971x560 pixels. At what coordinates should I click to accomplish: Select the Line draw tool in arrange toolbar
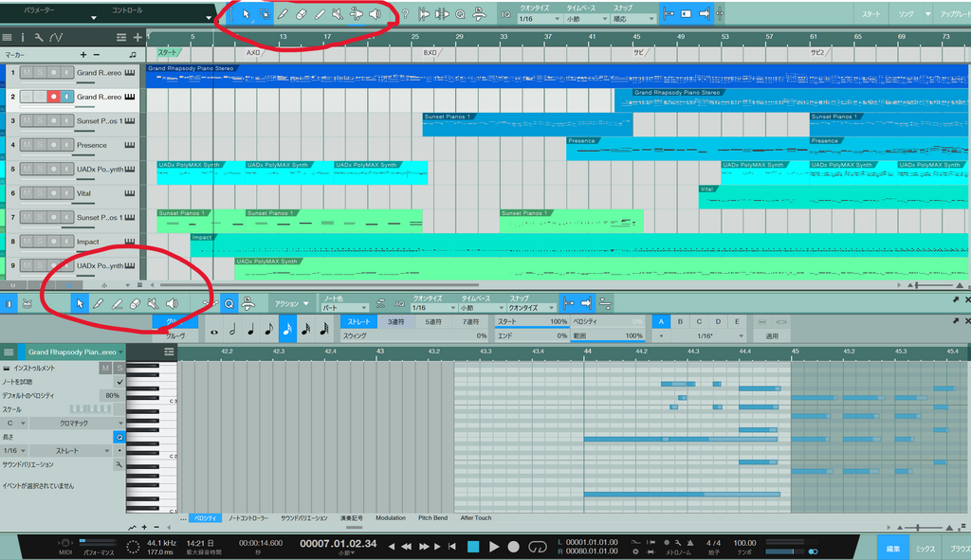pos(320,14)
